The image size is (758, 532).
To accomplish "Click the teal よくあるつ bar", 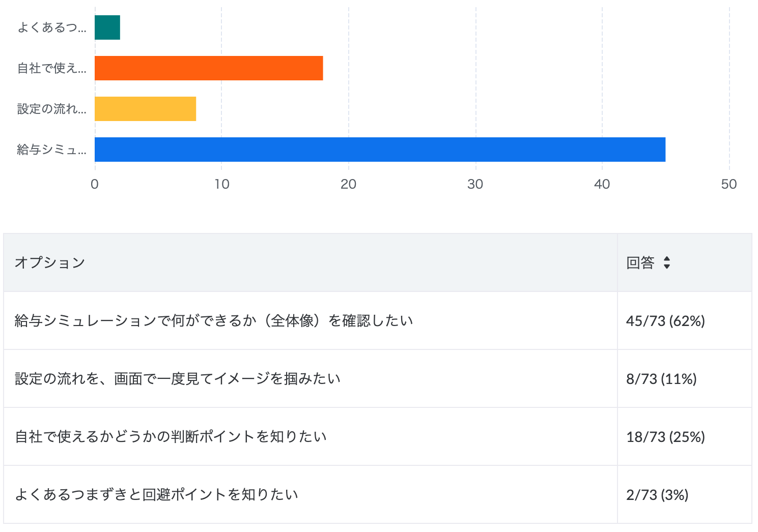I will pos(107,27).
